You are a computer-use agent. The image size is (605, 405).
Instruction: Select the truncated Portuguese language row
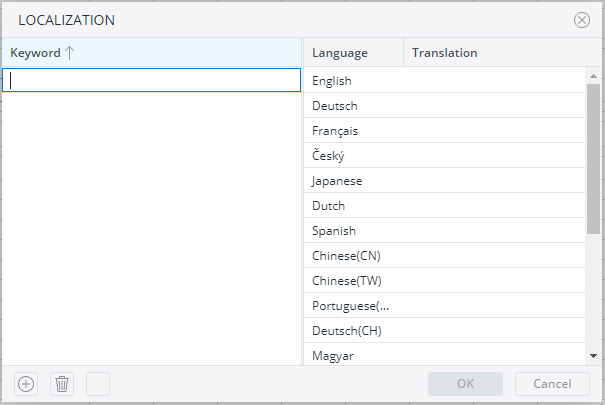(444, 305)
